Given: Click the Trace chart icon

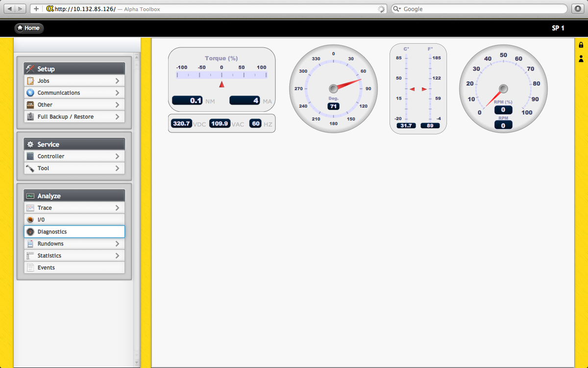Looking at the screenshot, I should coord(30,208).
